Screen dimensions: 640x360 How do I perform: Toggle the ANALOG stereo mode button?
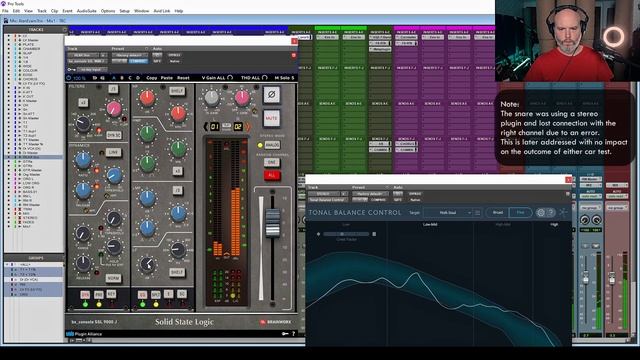point(272,145)
